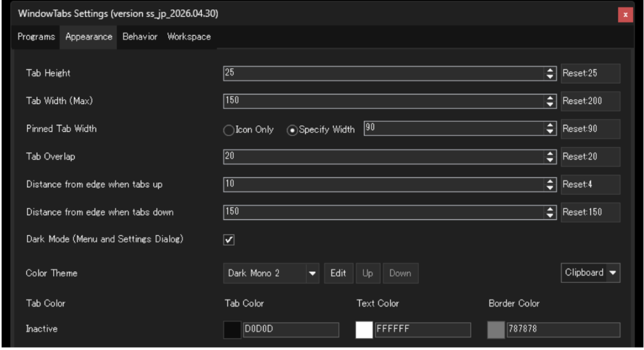Increase Tab Height with up arrow
The width and height of the screenshot is (644, 350).
click(550, 70)
